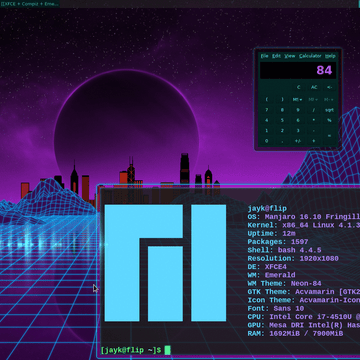This screenshot has height=360, width=360.
Task: Click the 'RAM: 1692MiB / 7900MiB' line in the terminal
Action: coord(295,334)
